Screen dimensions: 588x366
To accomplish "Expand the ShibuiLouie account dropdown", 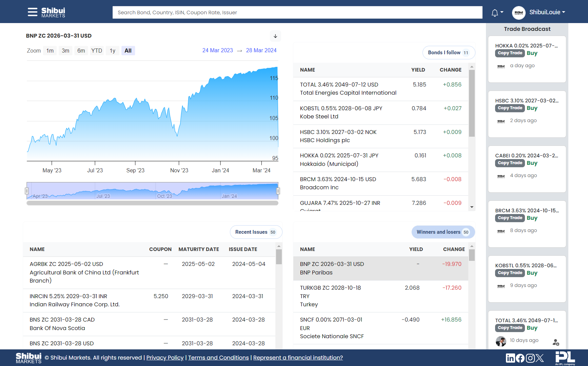I will click(547, 12).
